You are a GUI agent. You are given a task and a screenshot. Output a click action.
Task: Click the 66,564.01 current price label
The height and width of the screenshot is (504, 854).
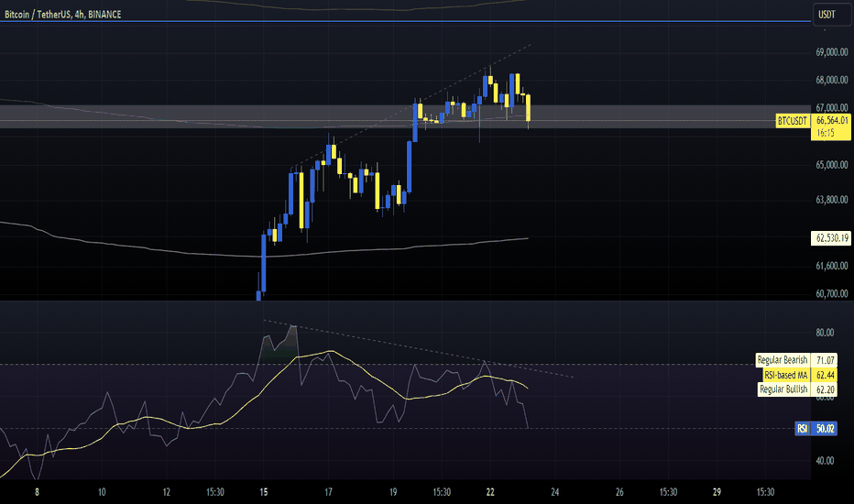click(x=832, y=120)
